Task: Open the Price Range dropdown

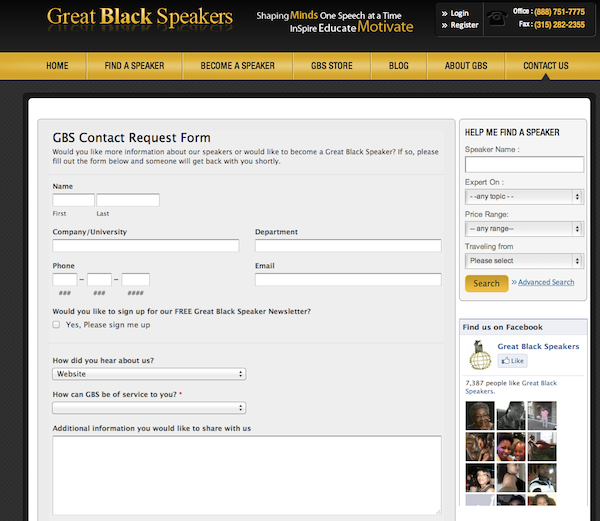Action: [x=524, y=229]
